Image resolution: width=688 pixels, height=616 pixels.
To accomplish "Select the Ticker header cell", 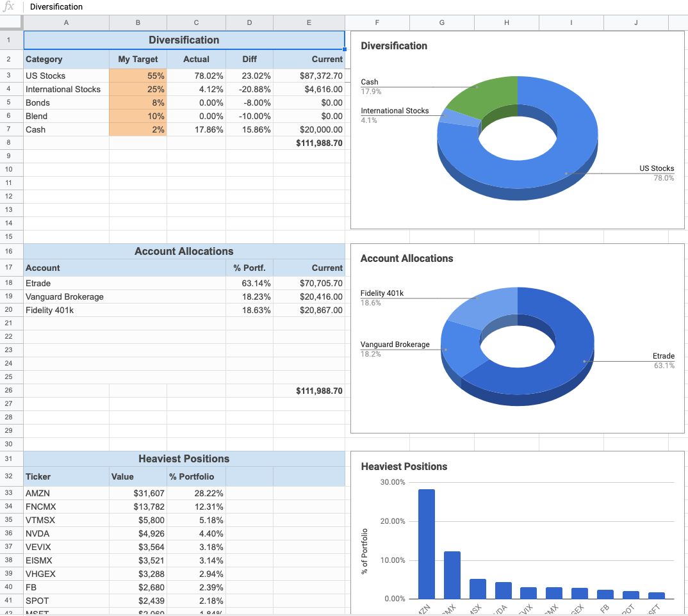I will (66, 476).
